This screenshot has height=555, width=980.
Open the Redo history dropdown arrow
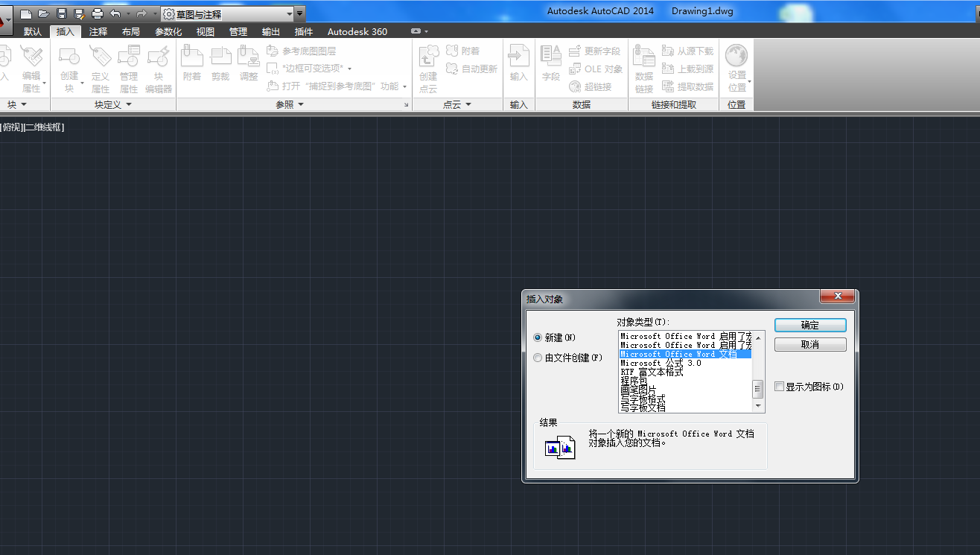pos(154,13)
